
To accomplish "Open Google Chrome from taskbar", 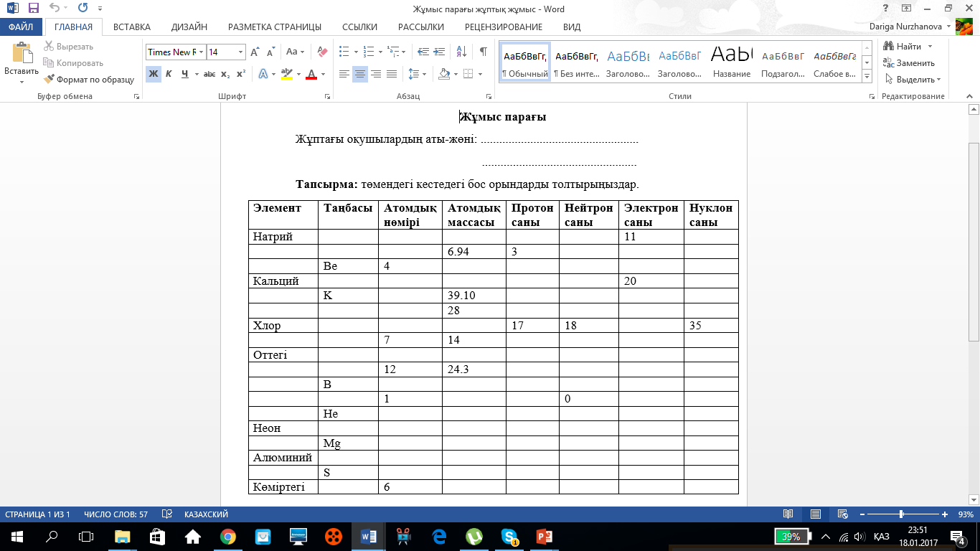I will tap(228, 537).
